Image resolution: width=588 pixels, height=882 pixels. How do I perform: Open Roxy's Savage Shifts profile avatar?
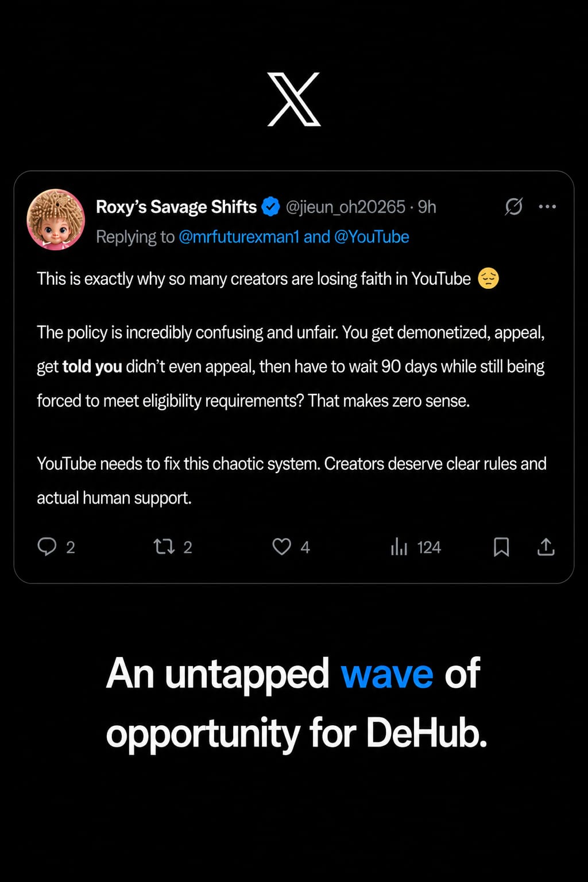point(56,219)
